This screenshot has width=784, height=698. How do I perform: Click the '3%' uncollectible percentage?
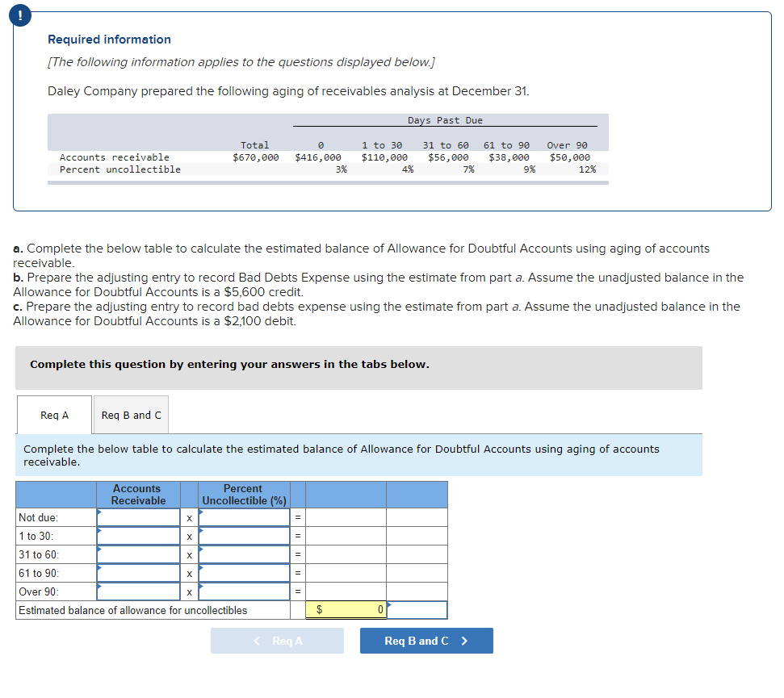341,169
